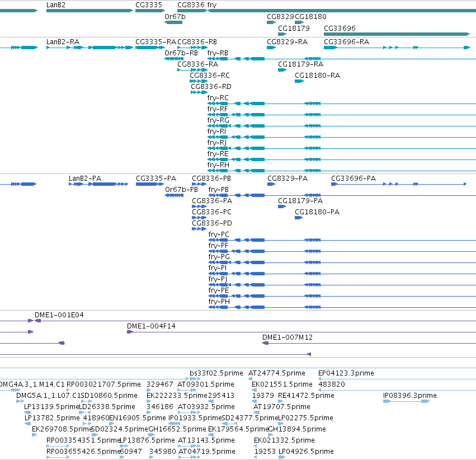Viewport: 476px width, 460px height.
Task: Select EST label LP13782.5prime
Action: 52,418
